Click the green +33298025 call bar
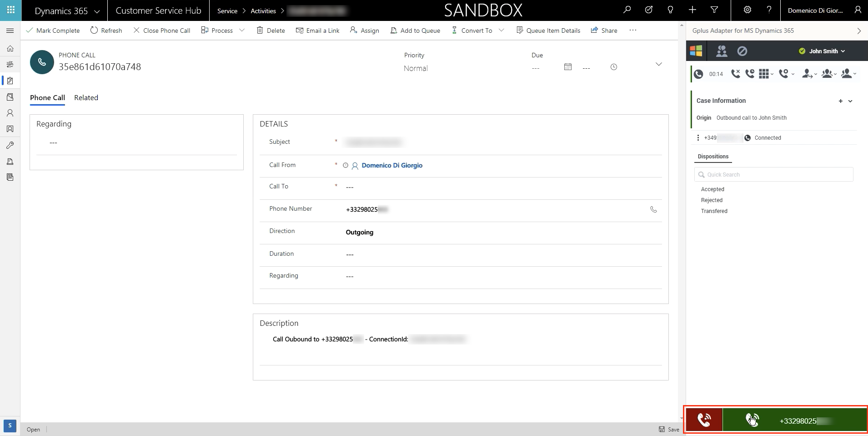This screenshot has height=436, width=868. coord(794,420)
